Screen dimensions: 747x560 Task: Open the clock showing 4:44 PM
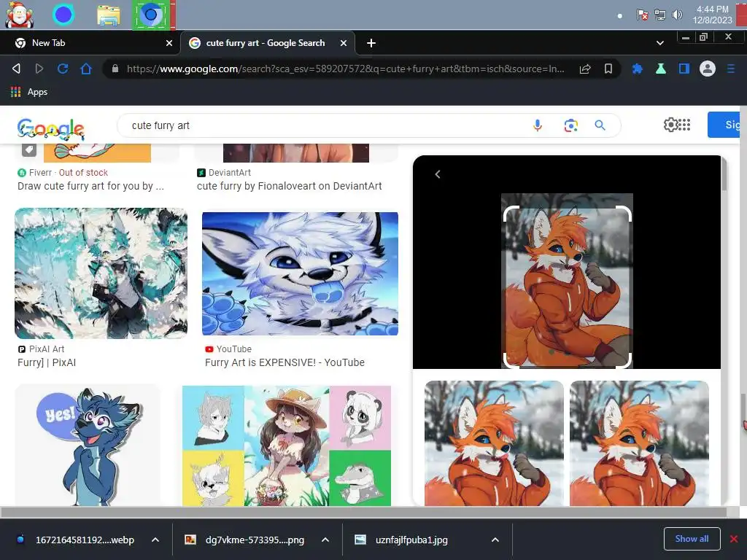pyautogui.click(x=712, y=15)
